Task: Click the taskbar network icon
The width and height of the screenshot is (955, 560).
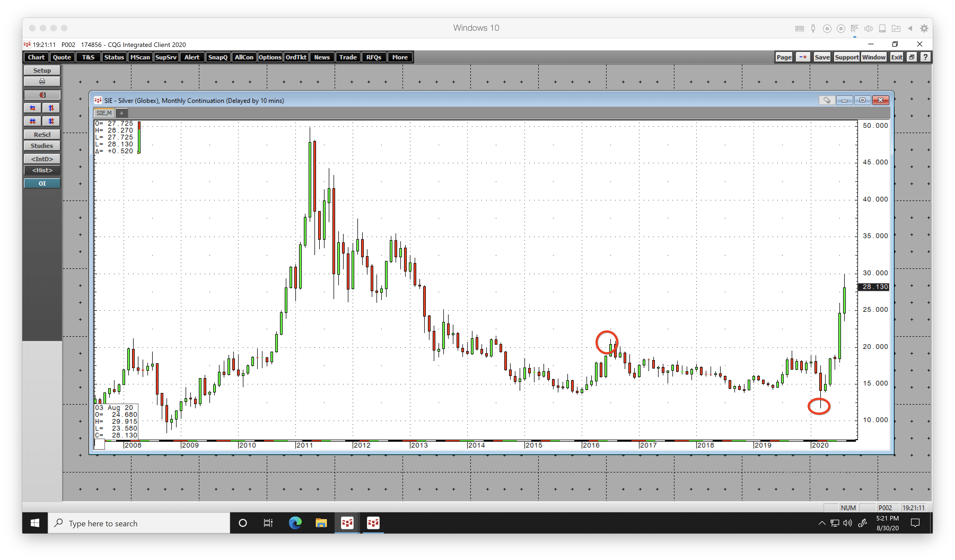Action: point(834,523)
